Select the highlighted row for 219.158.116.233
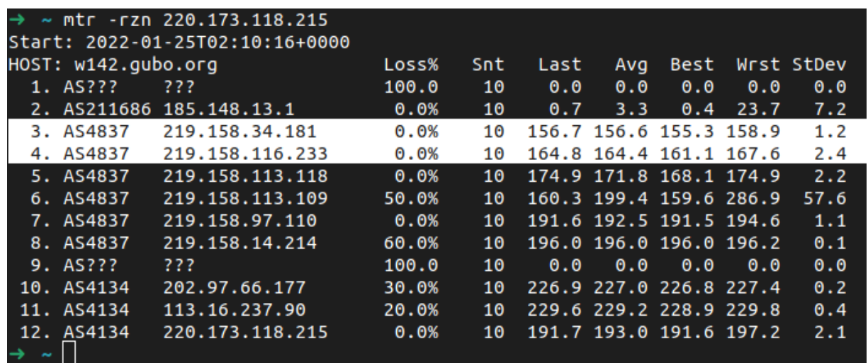Viewport: 868px width, 363px height. [434, 154]
